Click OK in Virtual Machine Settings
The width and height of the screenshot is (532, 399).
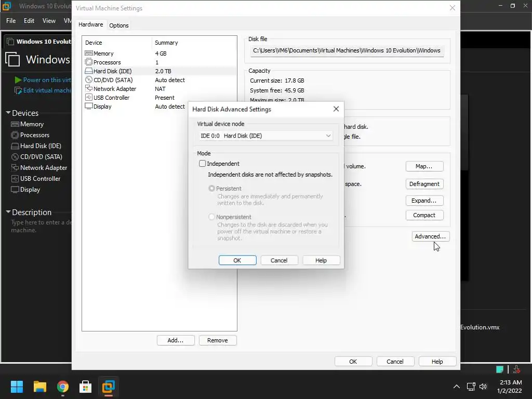coord(353,362)
